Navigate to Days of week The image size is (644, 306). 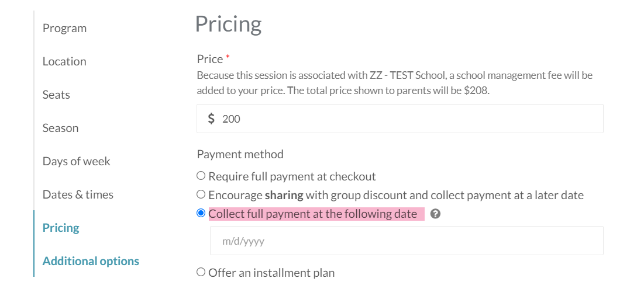click(x=76, y=161)
